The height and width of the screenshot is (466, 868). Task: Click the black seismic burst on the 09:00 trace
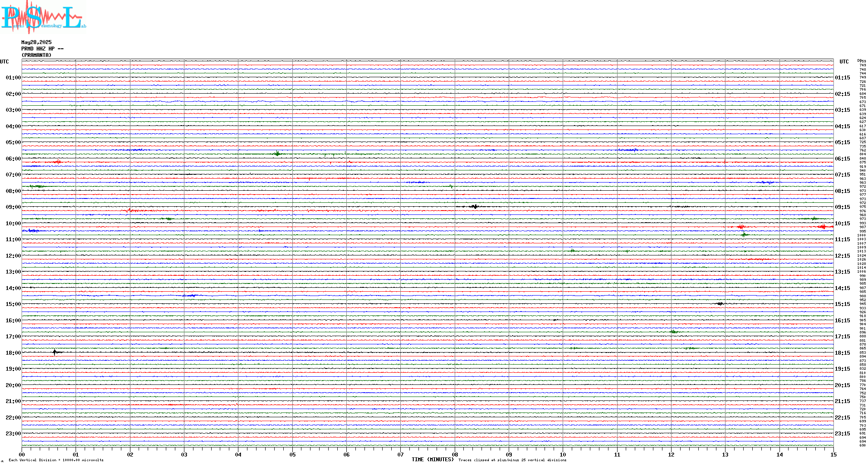[474, 207]
